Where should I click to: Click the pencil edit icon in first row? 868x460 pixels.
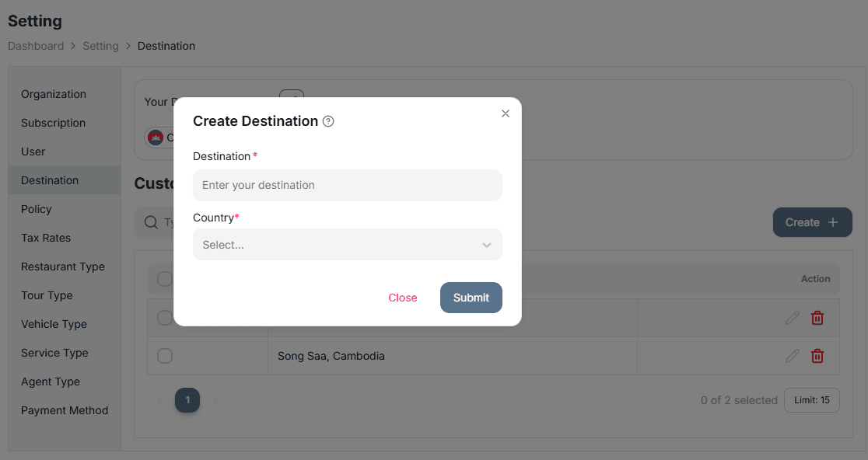[x=792, y=318]
